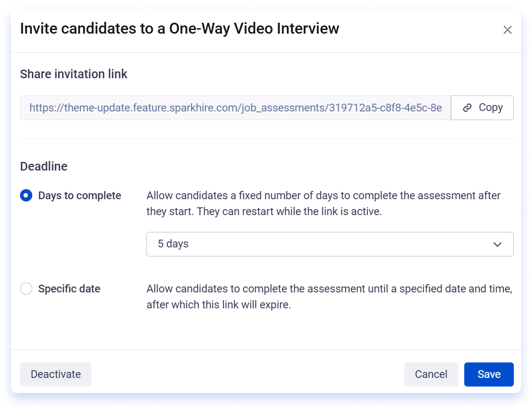This screenshot has height=412, width=532.
Task: Click the fixed number of days description
Action: coord(323,203)
